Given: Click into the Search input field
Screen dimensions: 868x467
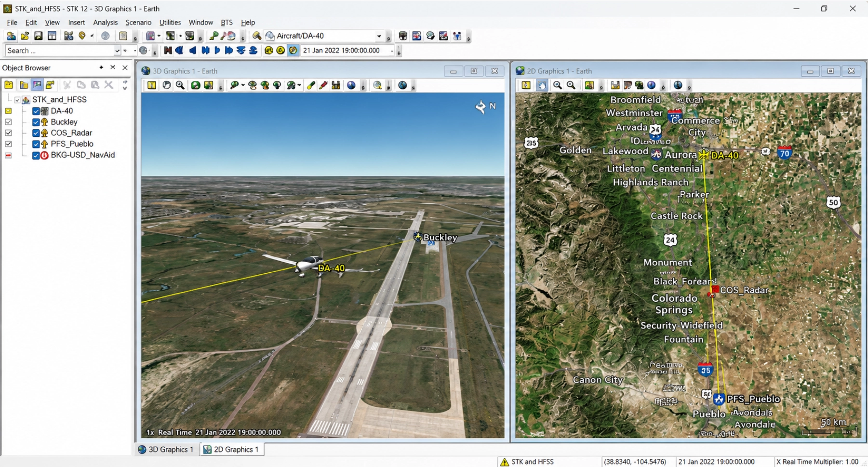Looking at the screenshot, I should (59, 51).
